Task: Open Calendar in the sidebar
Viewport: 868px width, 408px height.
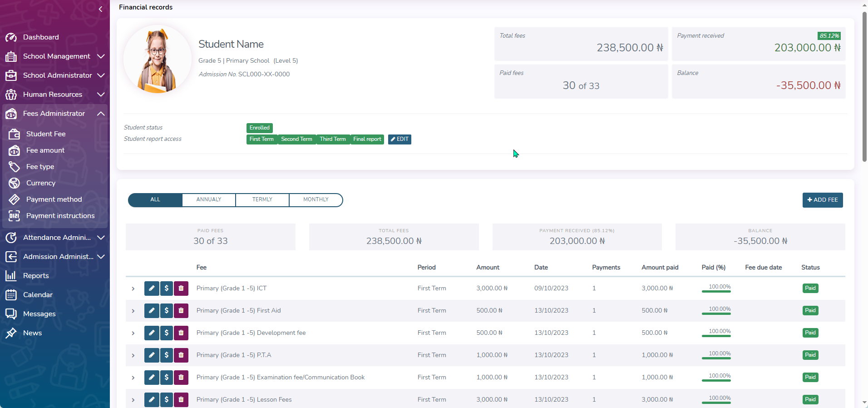Action: [x=38, y=295]
